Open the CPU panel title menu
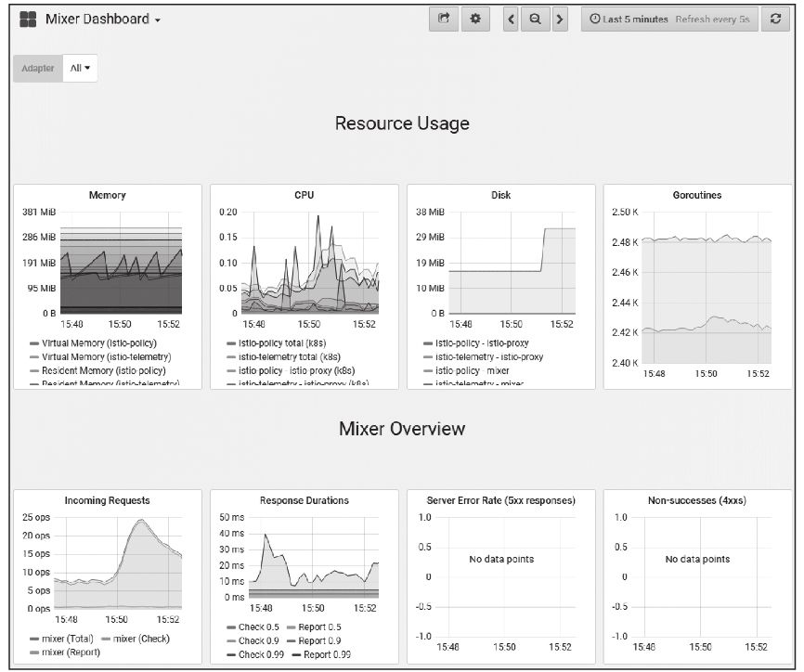 coord(305,196)
